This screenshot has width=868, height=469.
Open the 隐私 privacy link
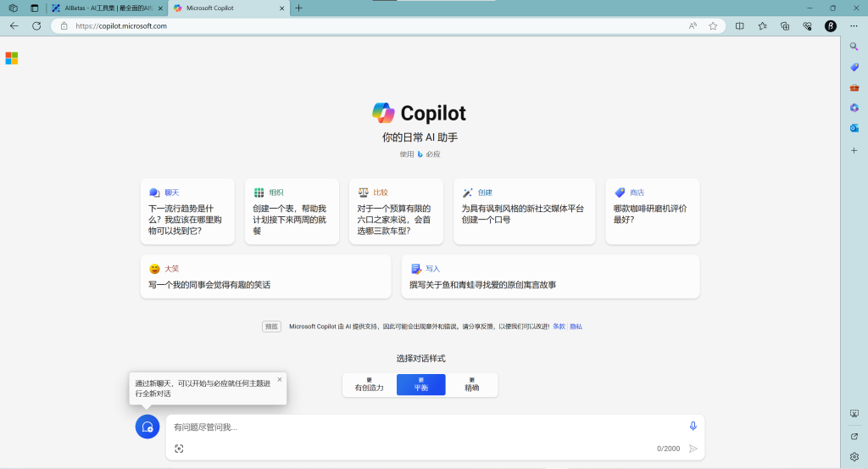point(576,327)
